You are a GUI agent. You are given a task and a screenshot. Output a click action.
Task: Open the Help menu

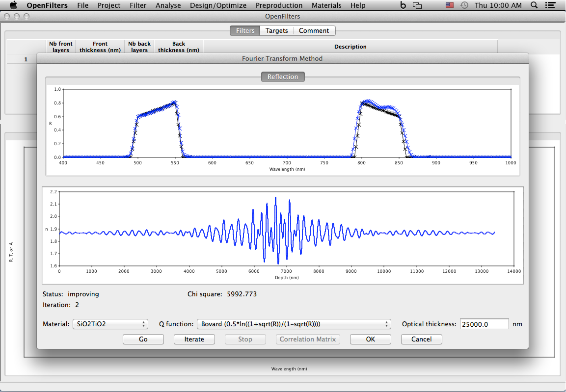pos(358,5)
